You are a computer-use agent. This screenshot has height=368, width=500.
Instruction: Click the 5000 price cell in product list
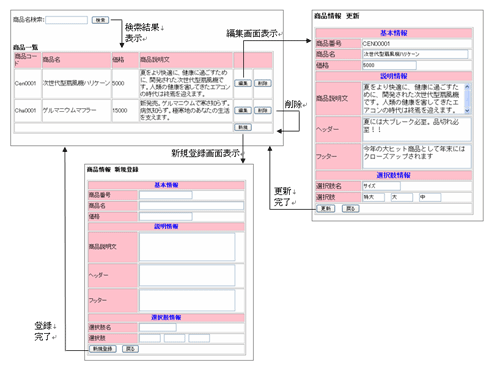tap(125, 83)
